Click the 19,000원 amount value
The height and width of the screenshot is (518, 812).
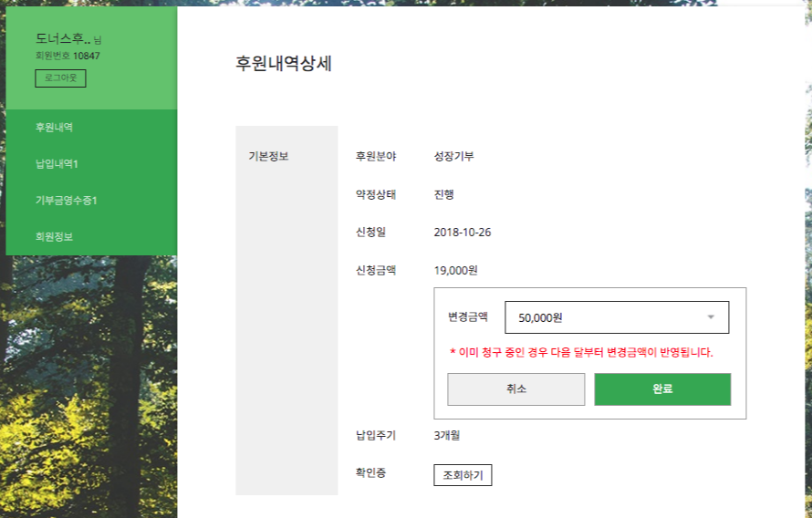click(x=455, y=270)
